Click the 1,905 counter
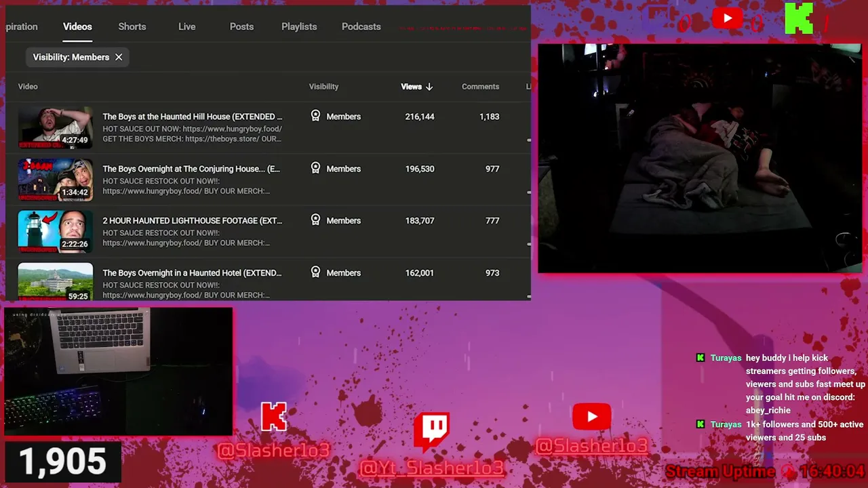868x488 pixels. pyautogui.click(x=63, y=462)
